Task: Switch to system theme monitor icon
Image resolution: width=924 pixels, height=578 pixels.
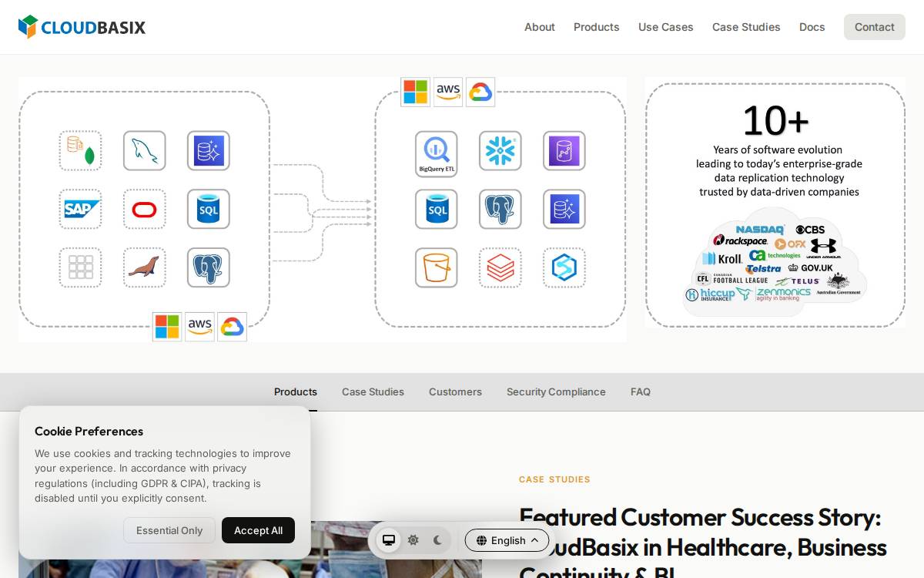Action: pos(389,540)
